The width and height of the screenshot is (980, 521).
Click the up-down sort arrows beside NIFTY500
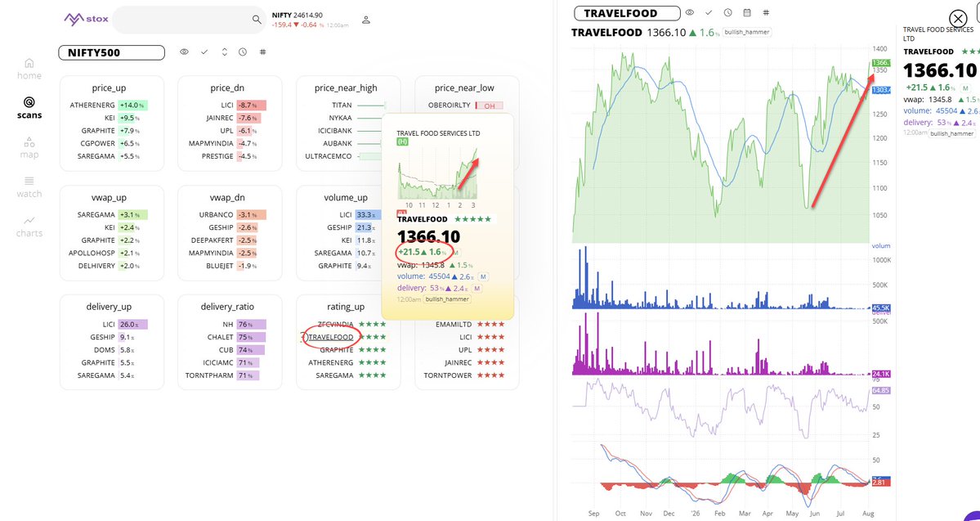[x=225, y=52]
